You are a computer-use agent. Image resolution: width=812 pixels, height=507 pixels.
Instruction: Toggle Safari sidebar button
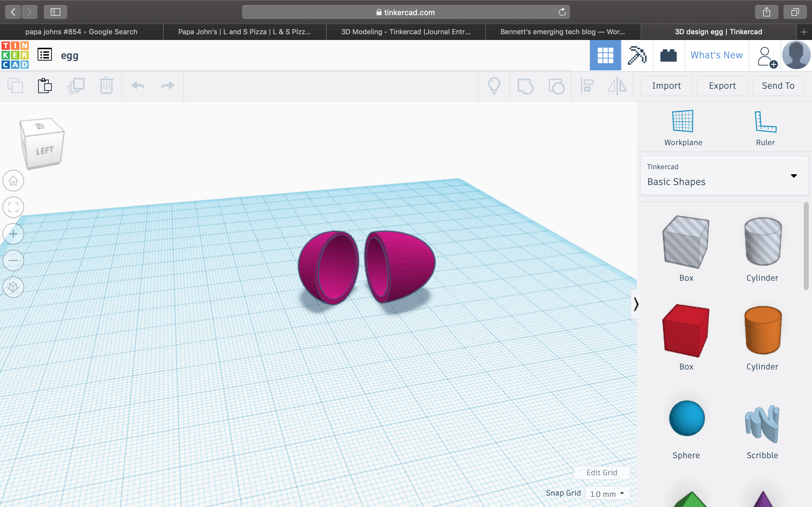56,12
